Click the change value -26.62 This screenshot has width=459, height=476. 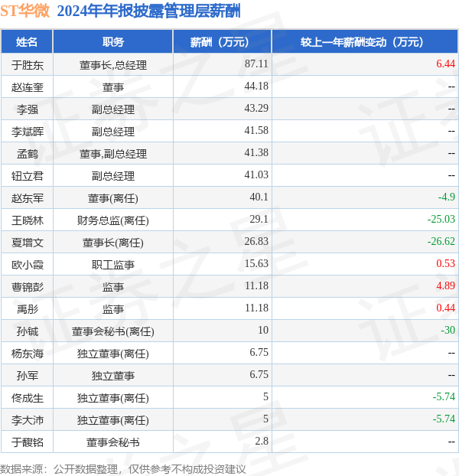pyautogui.click(x=441, y=241)
